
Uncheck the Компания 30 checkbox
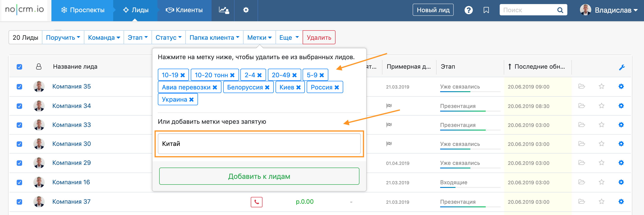pos(19,144)
